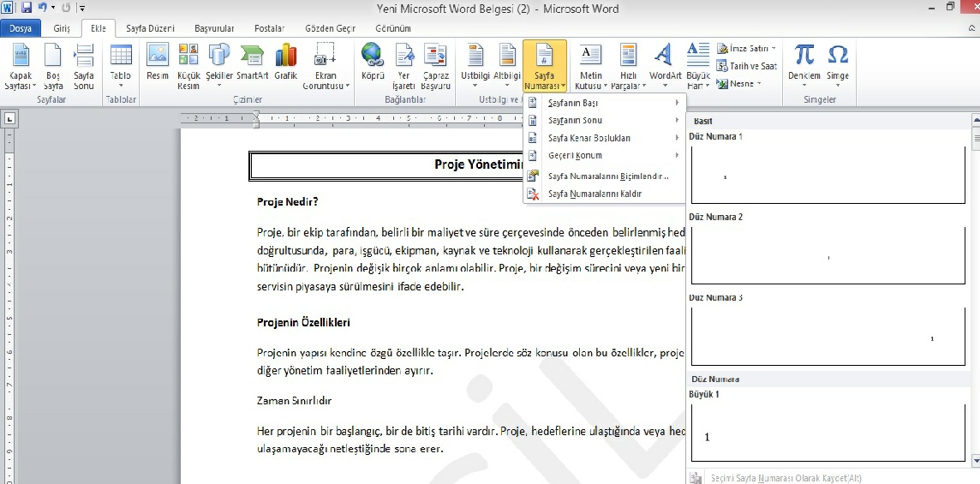This screenshot has width=980, height=484.
Task: Insert an İmza Satırı signature line
Action: (746, 48)
